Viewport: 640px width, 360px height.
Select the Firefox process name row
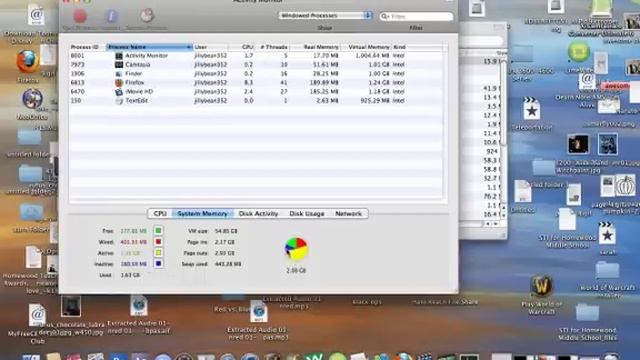[x=135, y=82]
